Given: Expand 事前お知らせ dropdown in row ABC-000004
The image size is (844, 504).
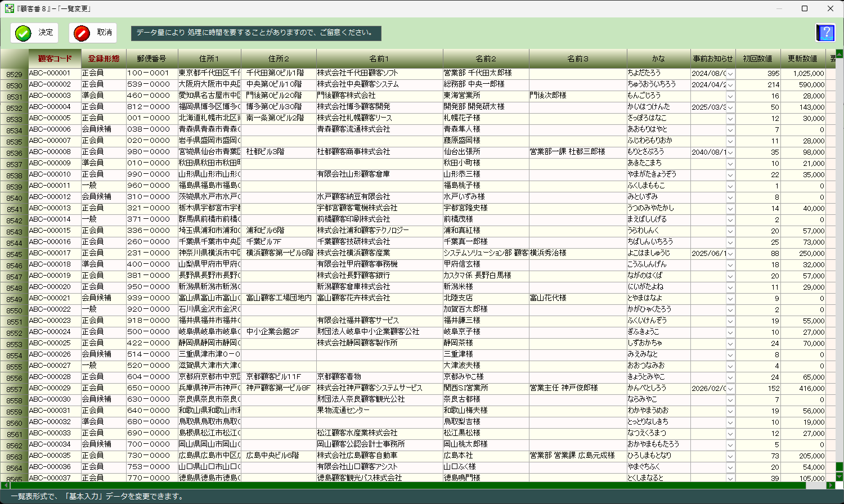Looking at the screenshot, I should [730, 107].
